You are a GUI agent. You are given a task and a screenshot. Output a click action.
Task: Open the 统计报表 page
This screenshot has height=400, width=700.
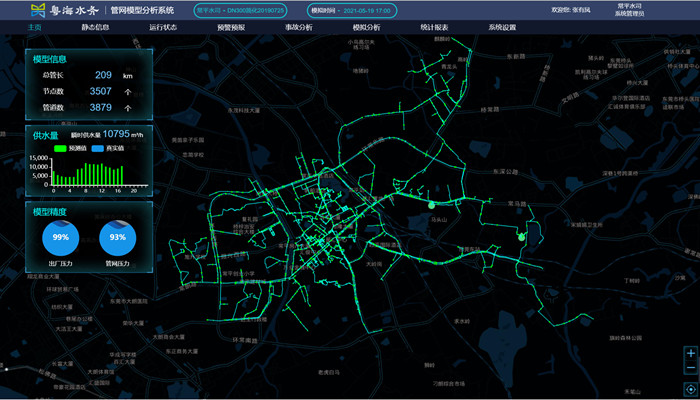pos(435,28)
